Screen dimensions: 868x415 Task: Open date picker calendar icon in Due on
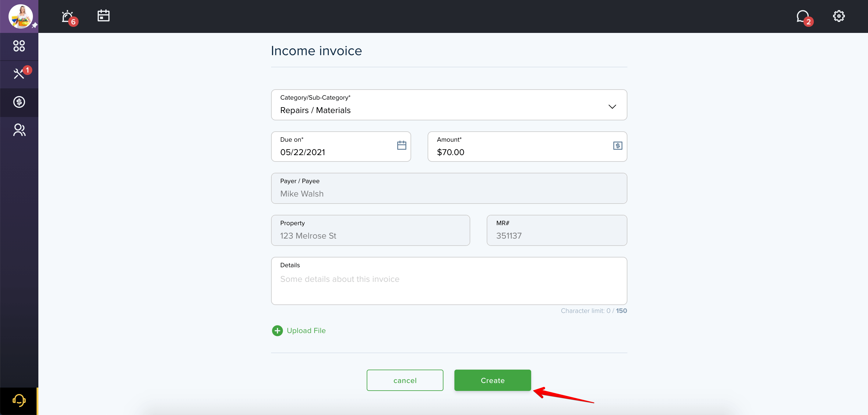tap(401, 145)
